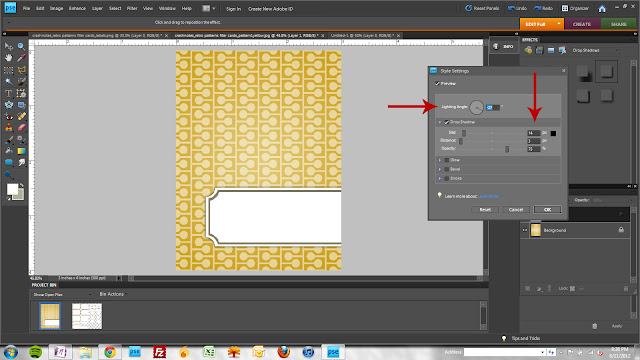Select the Eyedropper tool

pyautogui.click(x=21, y=58)
